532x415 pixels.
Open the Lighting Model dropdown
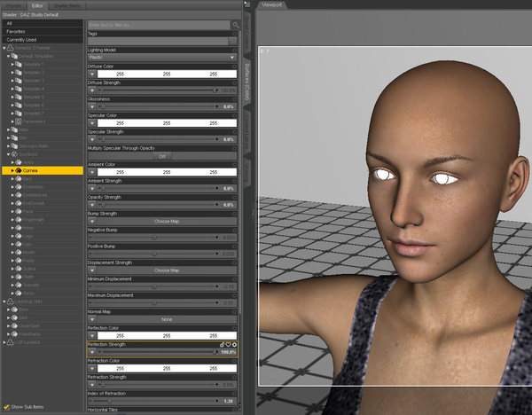162,57
